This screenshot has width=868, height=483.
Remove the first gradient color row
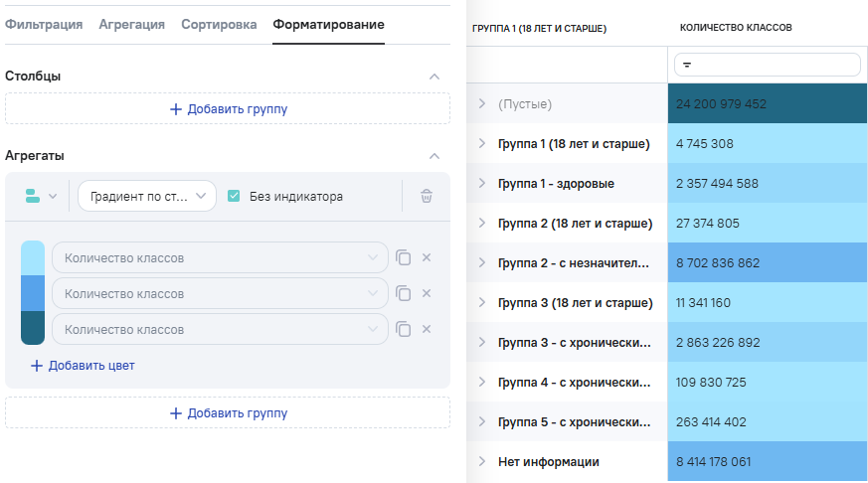pyautogui.click(x=427, y=258)
